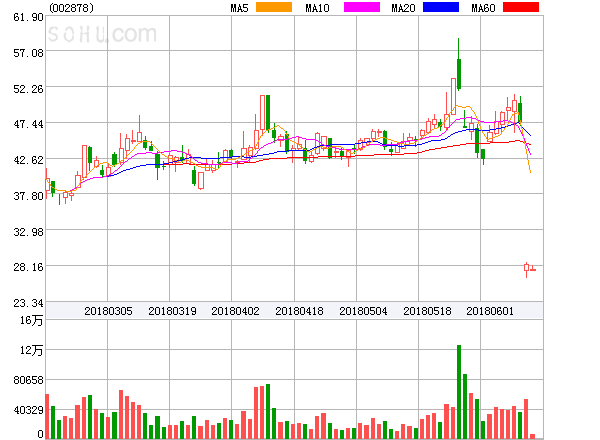Click the magenta MA10 legend swatch
The image size is (600, 440).
click(362, 7)
